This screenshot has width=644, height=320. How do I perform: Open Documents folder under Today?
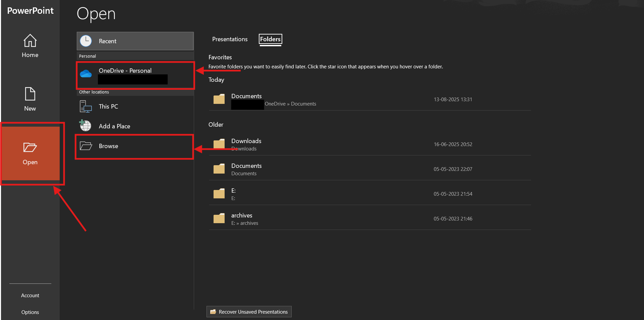pyautogui.click(x=246, y=96)
